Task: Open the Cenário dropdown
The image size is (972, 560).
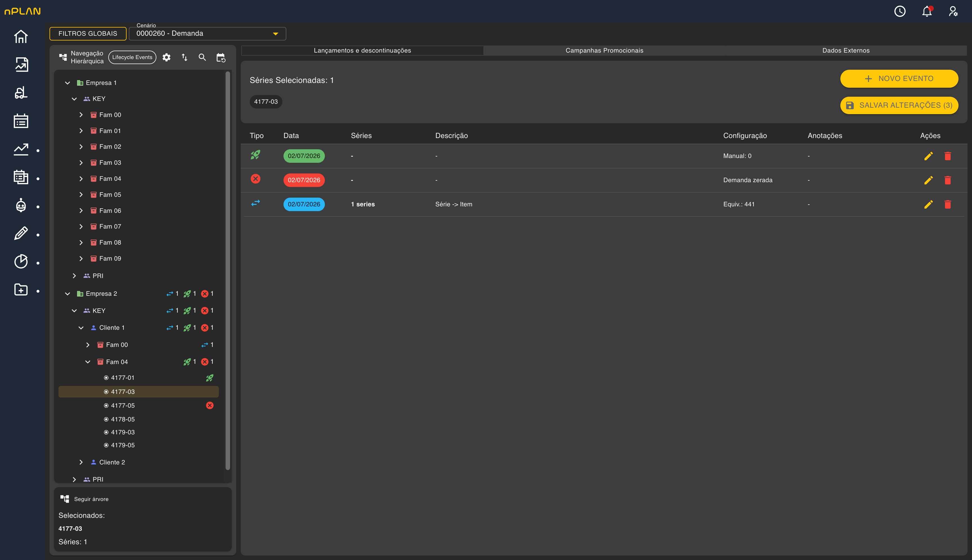Action: [x=207, y=33]
